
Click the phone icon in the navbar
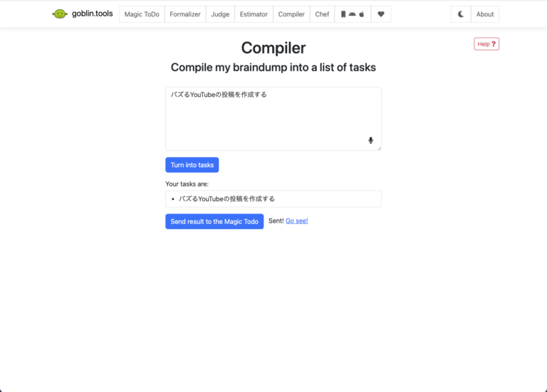343,14
